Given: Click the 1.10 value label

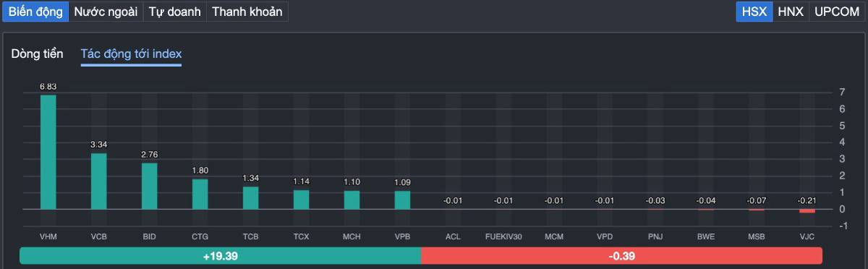Looking at the screenshot, I should click(x=352, y=182).
